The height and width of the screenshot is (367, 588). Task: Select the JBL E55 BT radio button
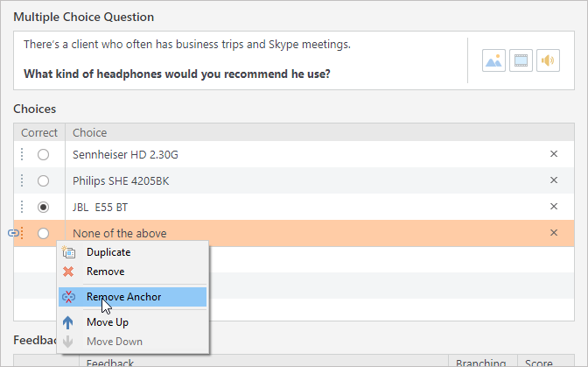pos(43,208)
